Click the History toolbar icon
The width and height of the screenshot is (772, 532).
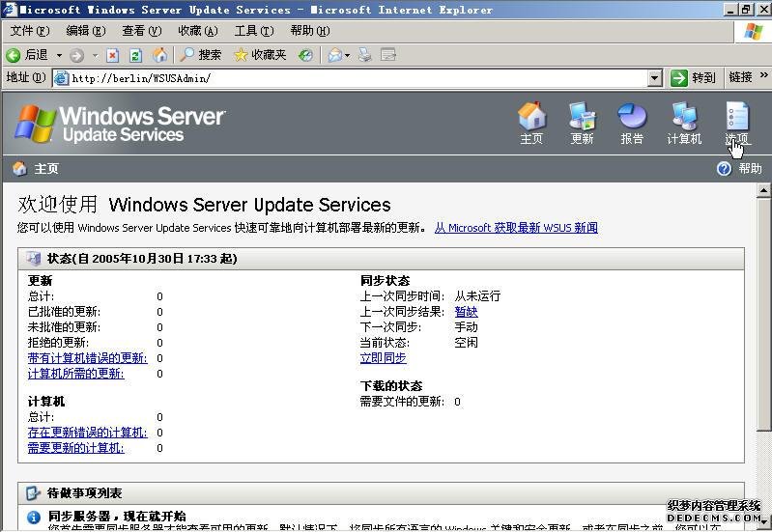(305, 55)
